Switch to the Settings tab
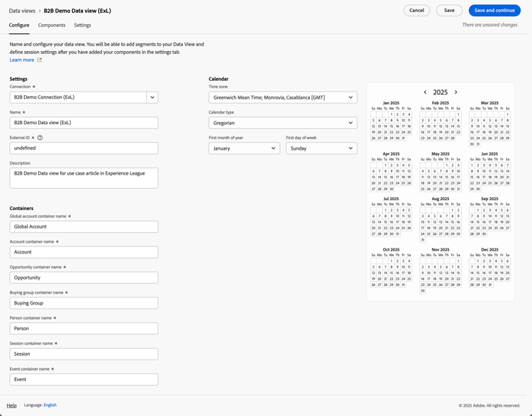532x416 pixels. coord(82,25)
